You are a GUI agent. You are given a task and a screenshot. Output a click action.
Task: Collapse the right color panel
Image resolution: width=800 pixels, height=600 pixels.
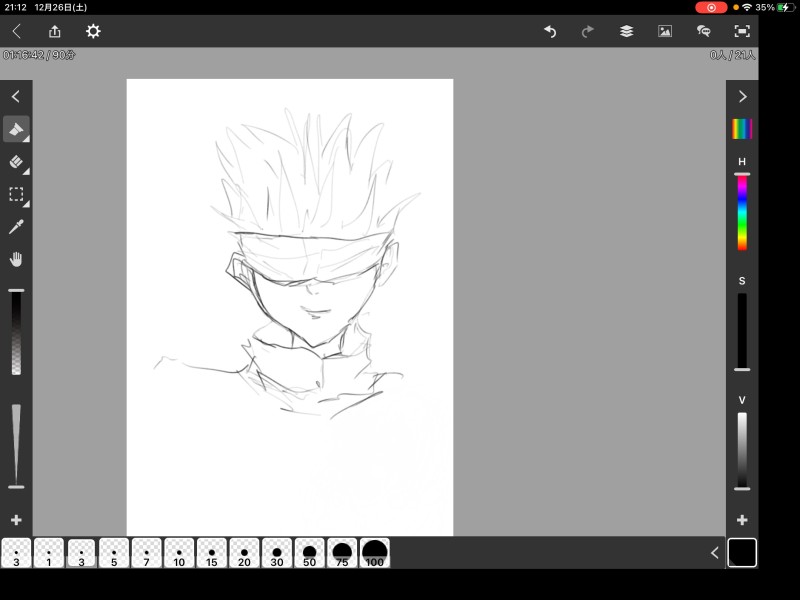[x=742, y=96]
